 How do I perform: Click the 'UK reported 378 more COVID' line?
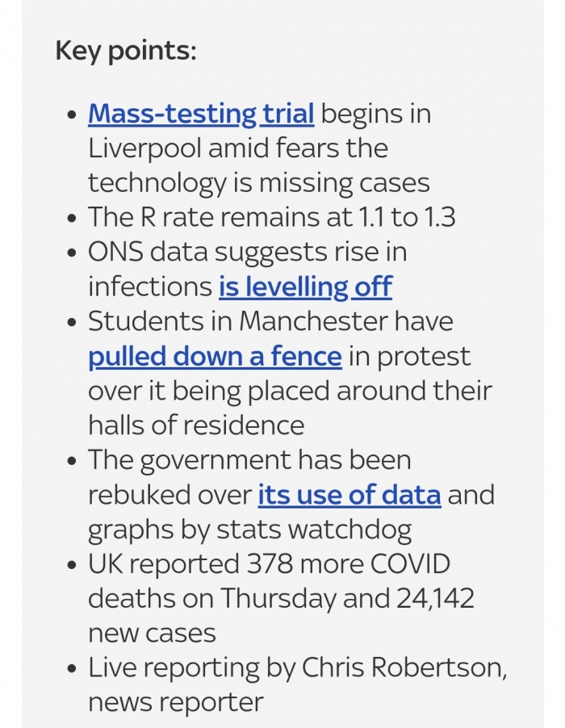[x=270, y=564]
